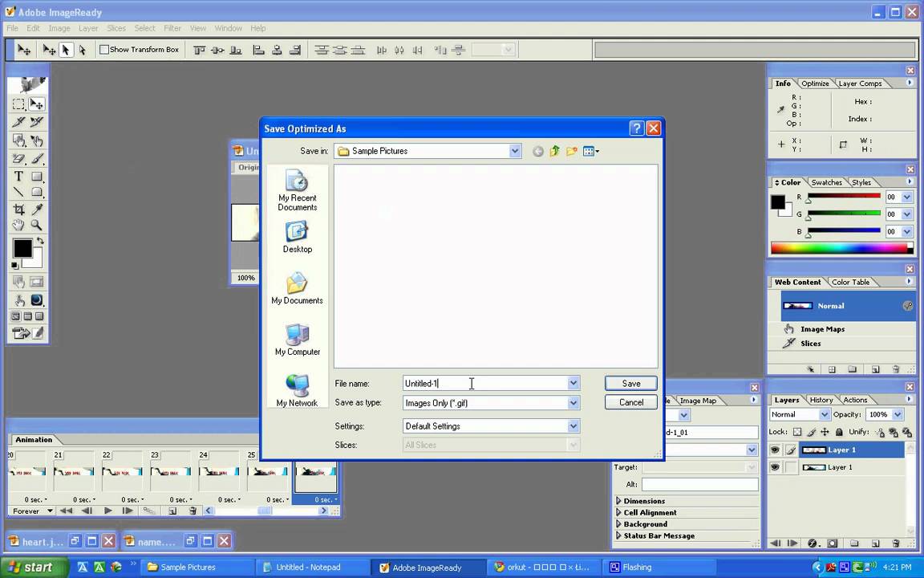Open the Settings dropdown in dialog
924x578 pixels.
[x=573, y=425]
